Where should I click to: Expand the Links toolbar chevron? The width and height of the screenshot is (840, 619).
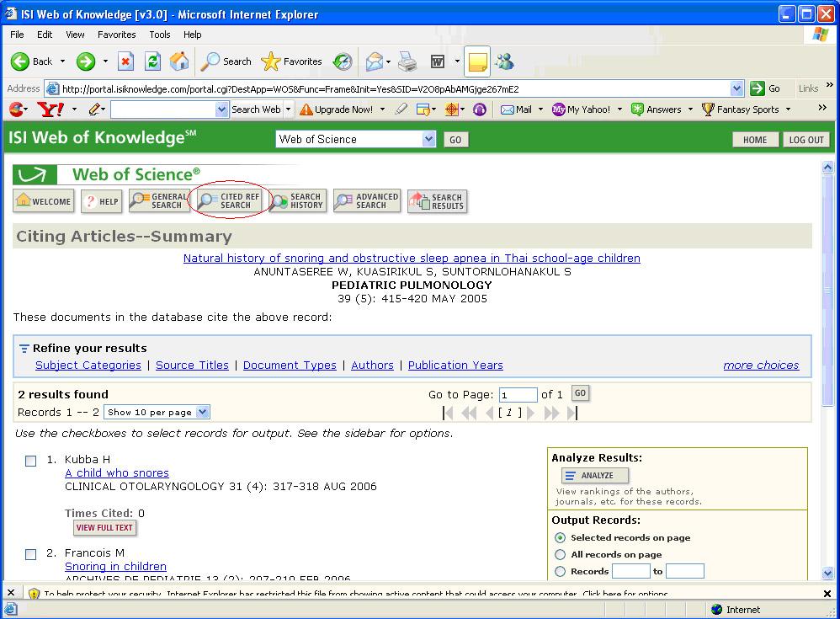829,85
